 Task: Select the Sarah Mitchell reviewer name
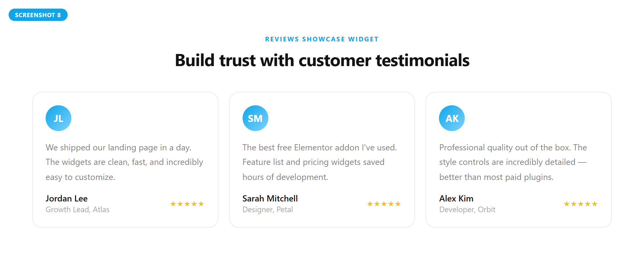270,198
